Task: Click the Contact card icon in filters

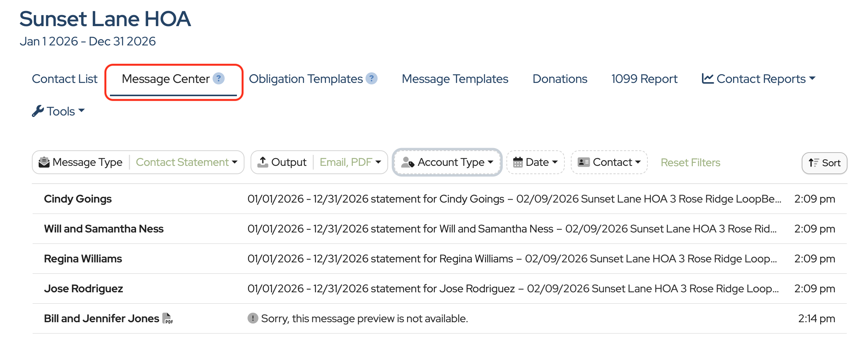Action: [583, 162]
